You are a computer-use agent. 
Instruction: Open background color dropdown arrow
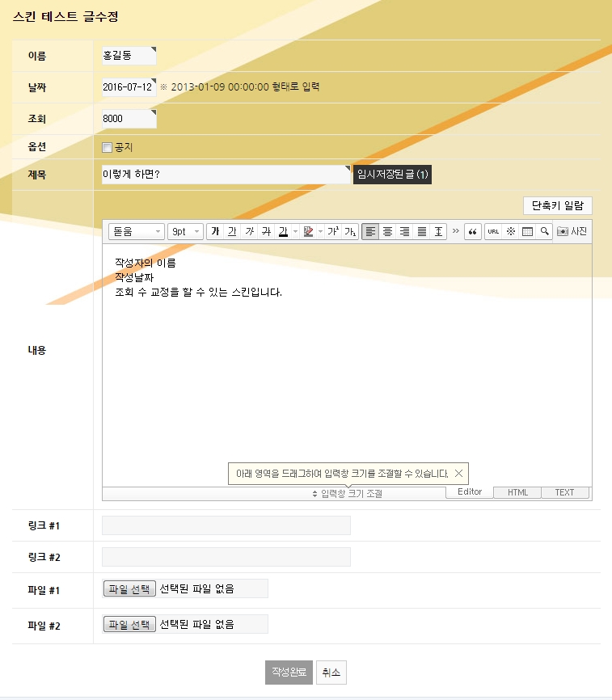point(320,231)
